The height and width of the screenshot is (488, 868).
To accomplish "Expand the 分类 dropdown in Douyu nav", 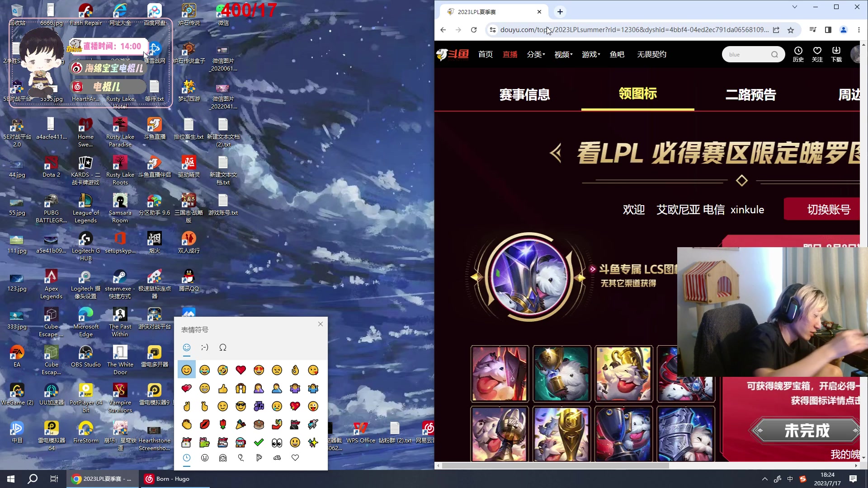I will tap(536, 54).
